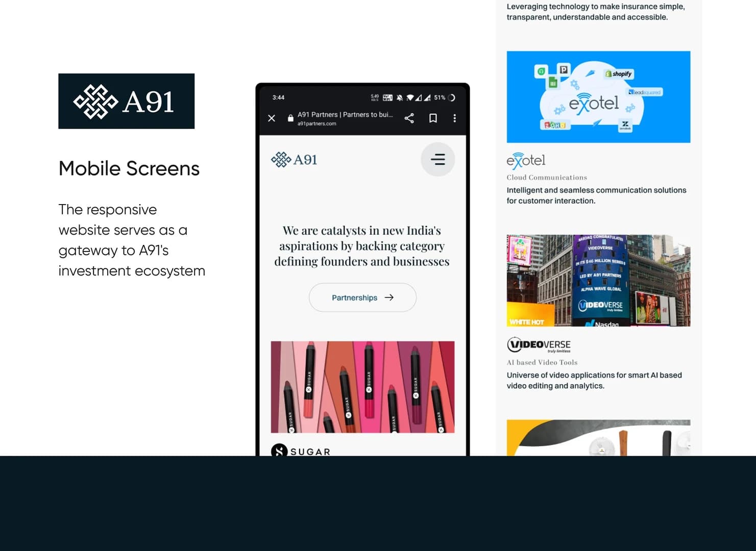Click the a91partners.com URL text
This screenshot has height=551, width=756.
point(317,123)
